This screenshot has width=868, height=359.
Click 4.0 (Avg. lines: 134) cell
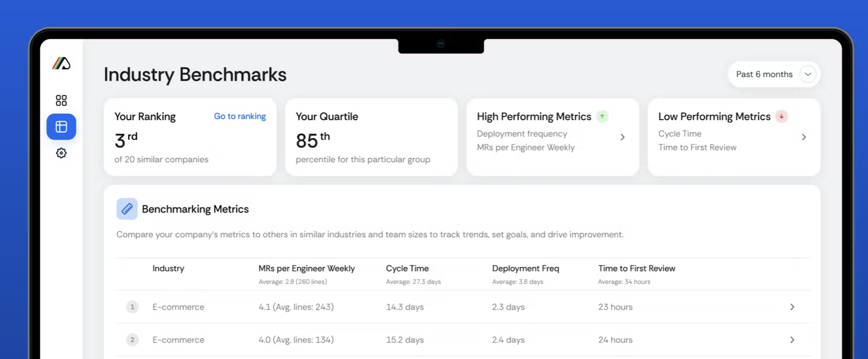pos(296,340)
